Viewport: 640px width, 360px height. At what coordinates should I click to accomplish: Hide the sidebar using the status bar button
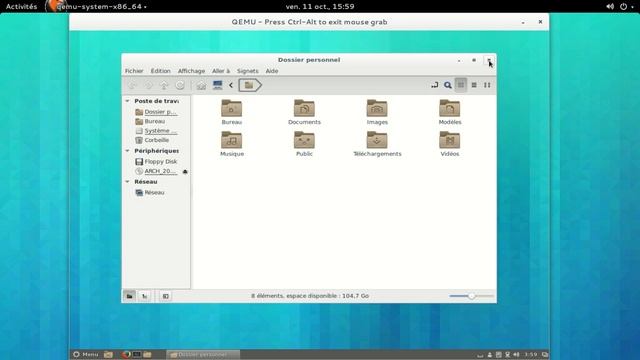click(x=166, y=296)
